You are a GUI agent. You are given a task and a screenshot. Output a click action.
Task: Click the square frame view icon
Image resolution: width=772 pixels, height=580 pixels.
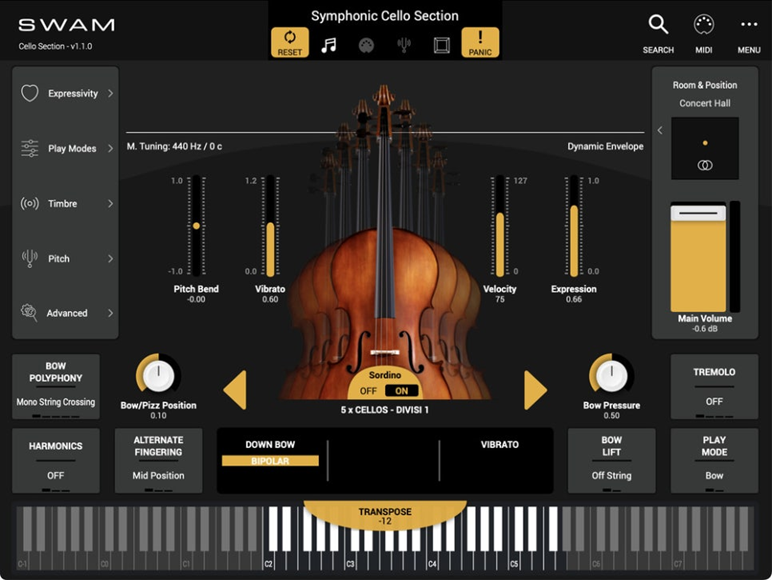(x=442, y=45)
